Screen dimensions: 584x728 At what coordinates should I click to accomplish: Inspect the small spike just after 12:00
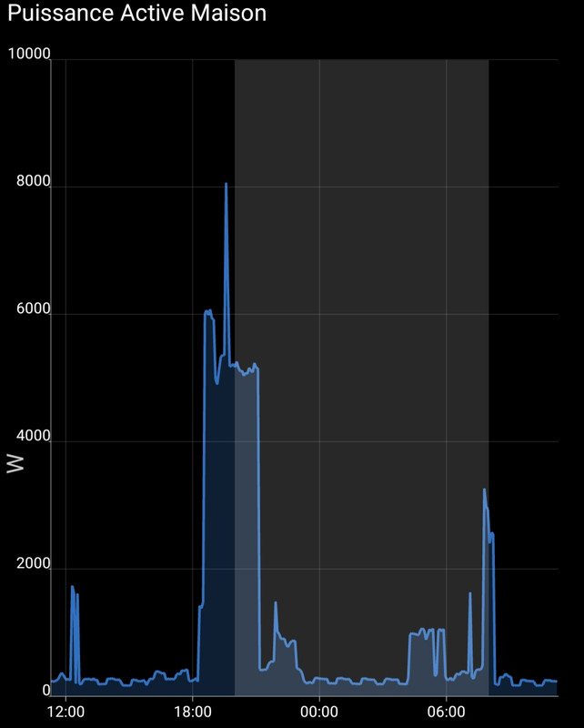coord(73,587)
